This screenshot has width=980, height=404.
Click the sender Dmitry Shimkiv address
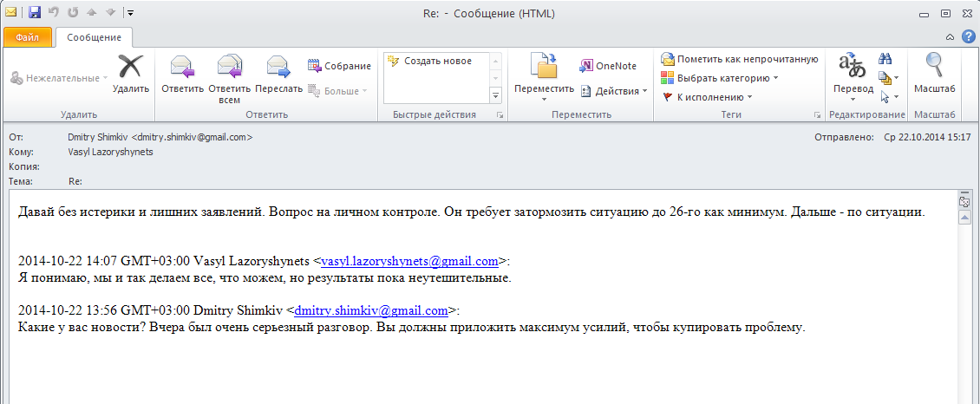(160, 137)
